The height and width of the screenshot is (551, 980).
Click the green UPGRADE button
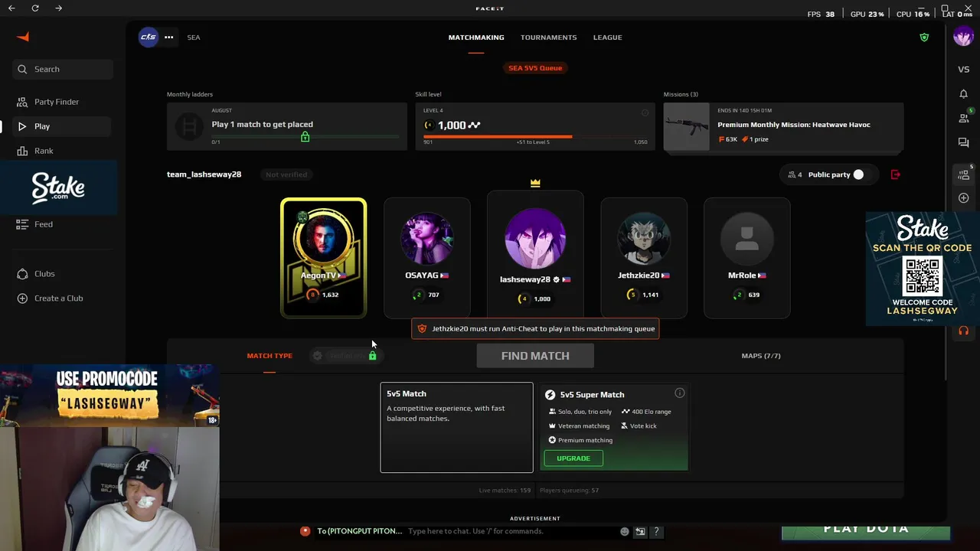point(573,458)
